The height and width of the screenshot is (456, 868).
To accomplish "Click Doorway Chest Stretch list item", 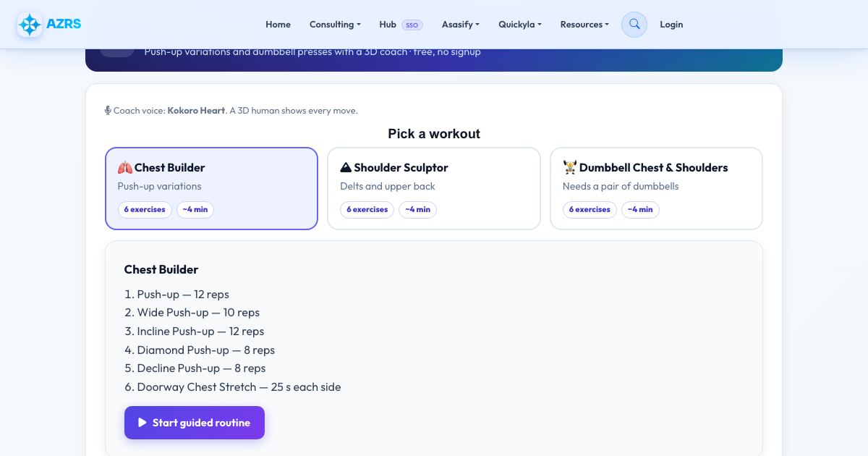I will click(x=239, y=387).
